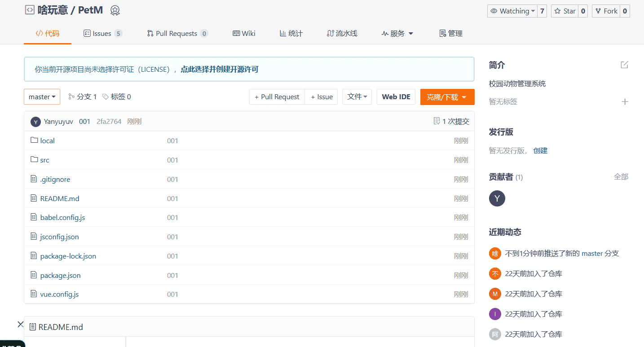Open the package.json file
Image resolution: width=644 pixels, height=347 pixels.
(x=60, y=276)
